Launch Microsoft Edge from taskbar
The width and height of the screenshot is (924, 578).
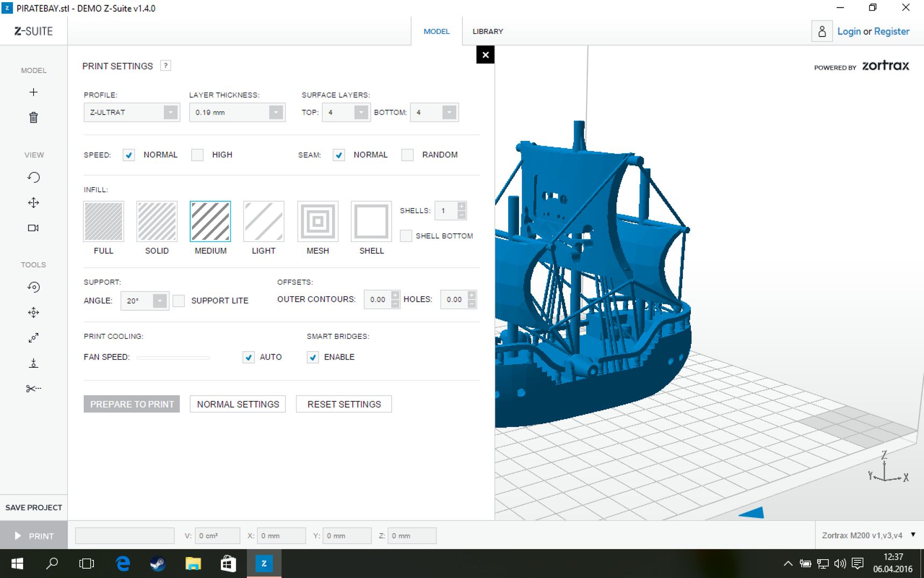coord(123,563)
